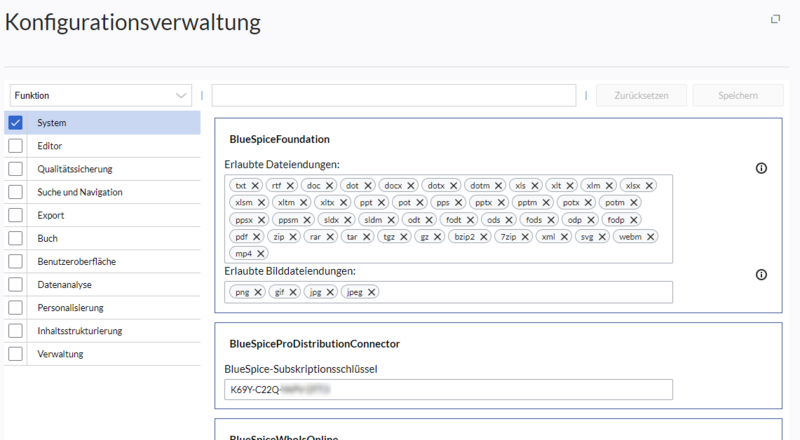Remove the gif image extension tag
800x440 pixels.
click(x=293, y=292)
